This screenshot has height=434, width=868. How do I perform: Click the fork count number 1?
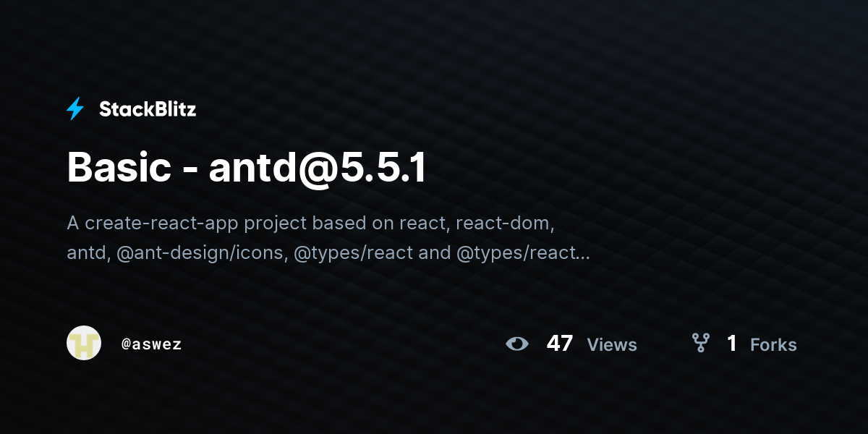[732, 343]
